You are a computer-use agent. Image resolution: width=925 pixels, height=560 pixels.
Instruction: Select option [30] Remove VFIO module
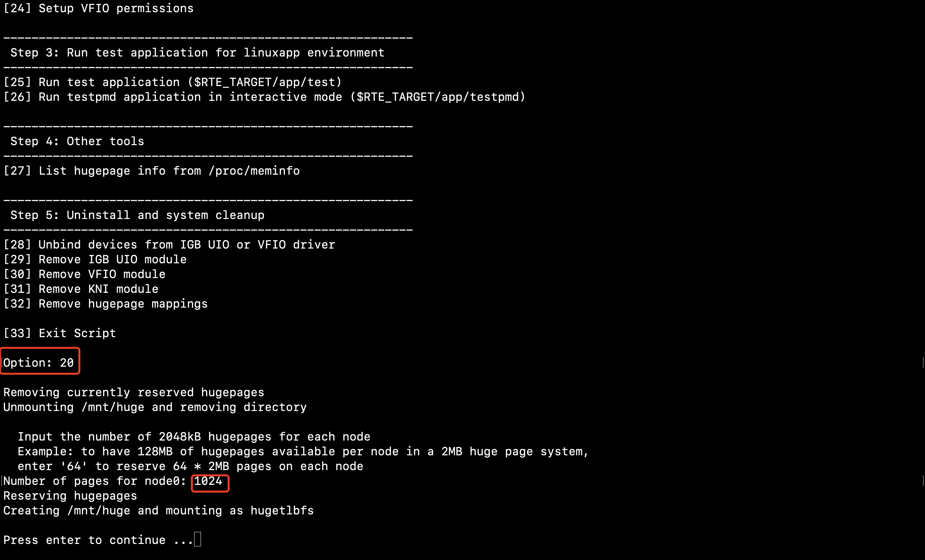[x=84, y=274]
